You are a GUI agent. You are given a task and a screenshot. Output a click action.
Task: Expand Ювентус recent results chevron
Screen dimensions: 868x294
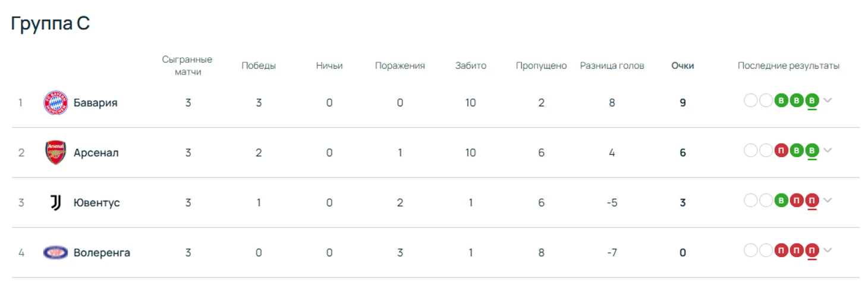click(x=828, y=201)
